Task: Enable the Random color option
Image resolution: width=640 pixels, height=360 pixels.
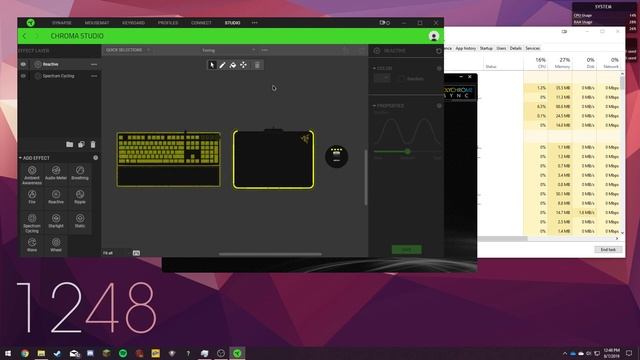Action: (x=402, y=78)
